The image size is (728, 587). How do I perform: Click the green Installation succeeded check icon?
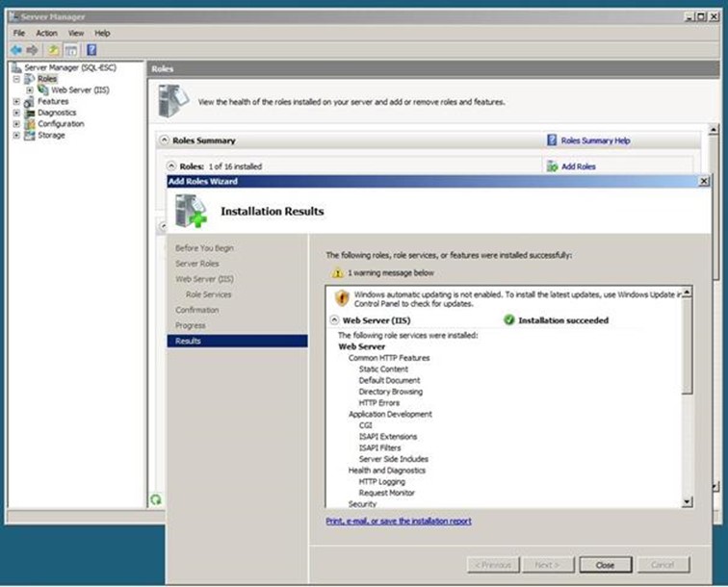(x=508, y=319)
